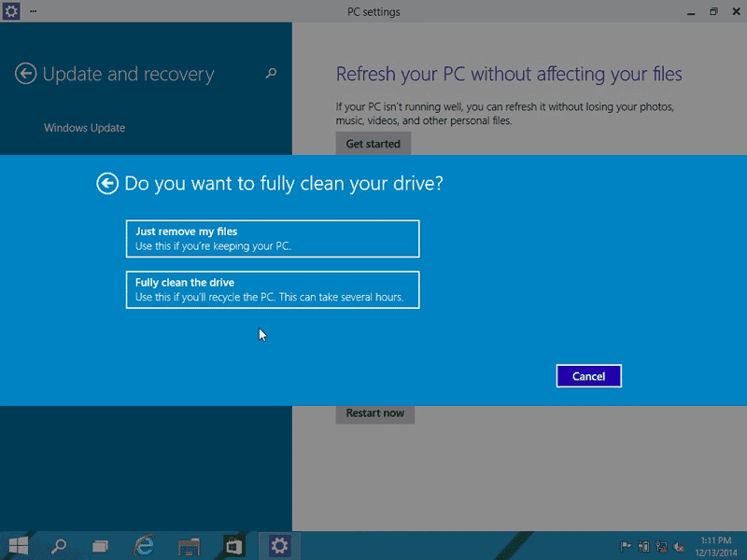Viewport: 747px width, 560px height.
Task: Open File Explorer from taskbar
Action: pyautogui.click(x=189, y=545)
